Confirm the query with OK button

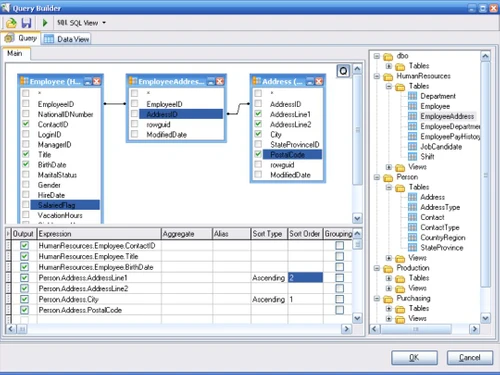click(414, 358)
